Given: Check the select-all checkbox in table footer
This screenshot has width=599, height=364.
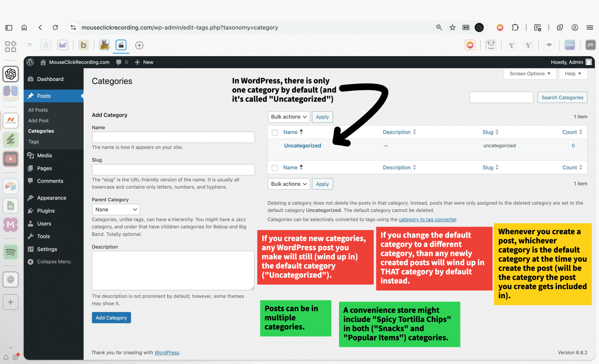Looking at the screenshot, I should pos(275,168).
